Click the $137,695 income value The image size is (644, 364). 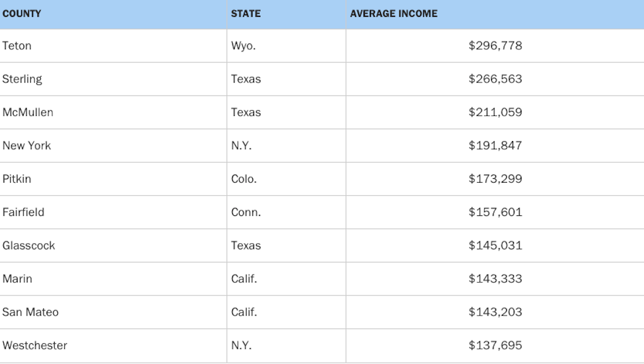point(495,346)
